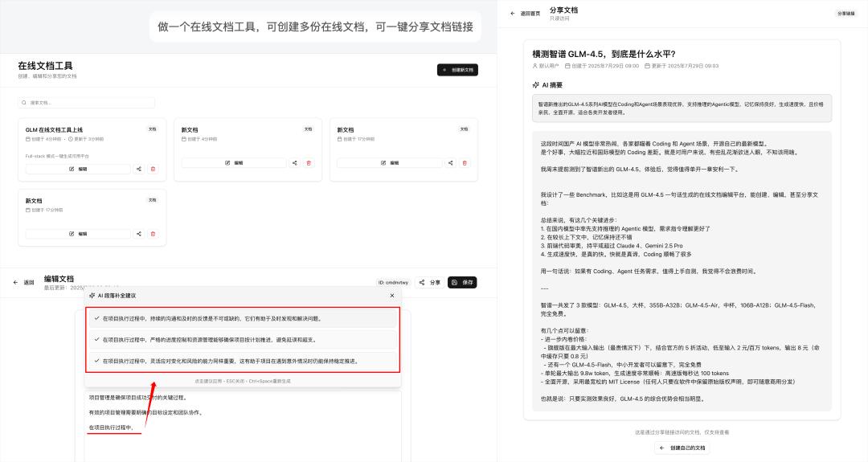Delete the GLM 在线文档工具上线 document
The height and width of the screenshot is (462, 868).
pyautogui.click(x=154, y=169)
